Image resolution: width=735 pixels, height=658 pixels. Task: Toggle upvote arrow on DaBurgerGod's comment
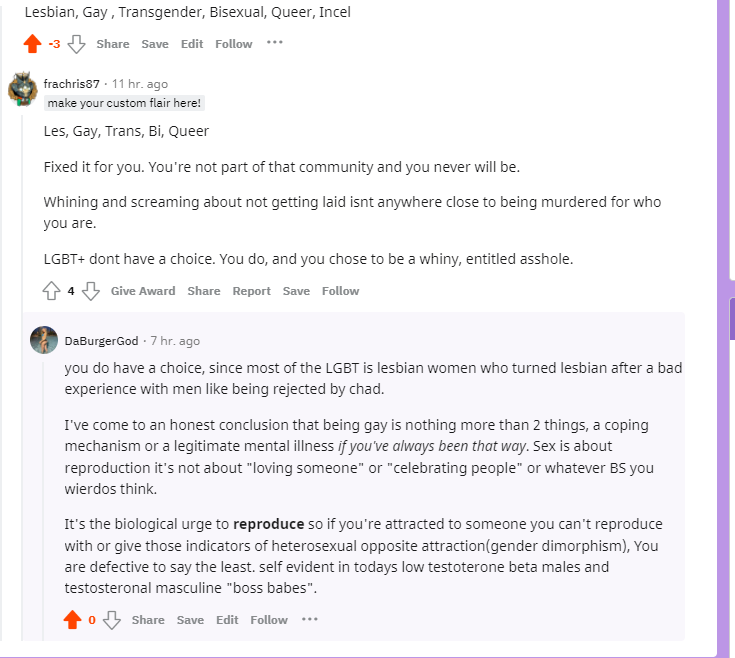[72, 620]
